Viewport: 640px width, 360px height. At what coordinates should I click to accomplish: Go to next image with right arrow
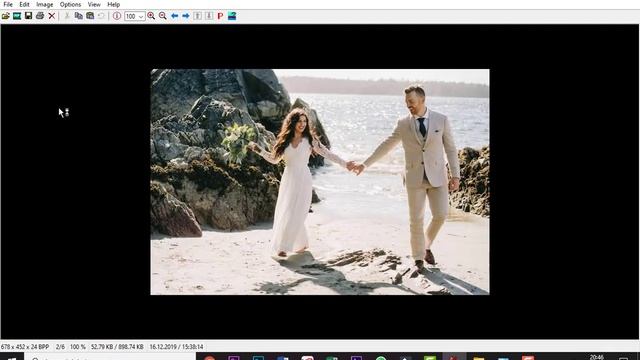pos(186,16)
